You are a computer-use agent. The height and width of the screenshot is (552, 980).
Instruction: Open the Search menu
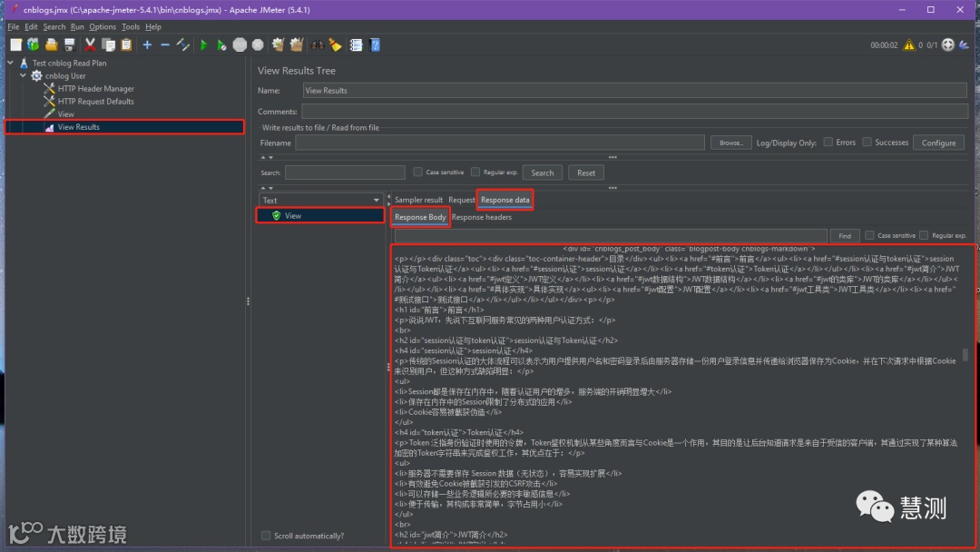pos(54,27)
